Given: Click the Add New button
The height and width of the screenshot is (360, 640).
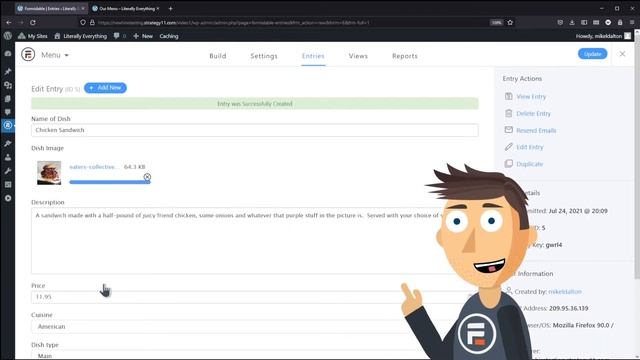Looking at the screenshot, I should (105, 88).
